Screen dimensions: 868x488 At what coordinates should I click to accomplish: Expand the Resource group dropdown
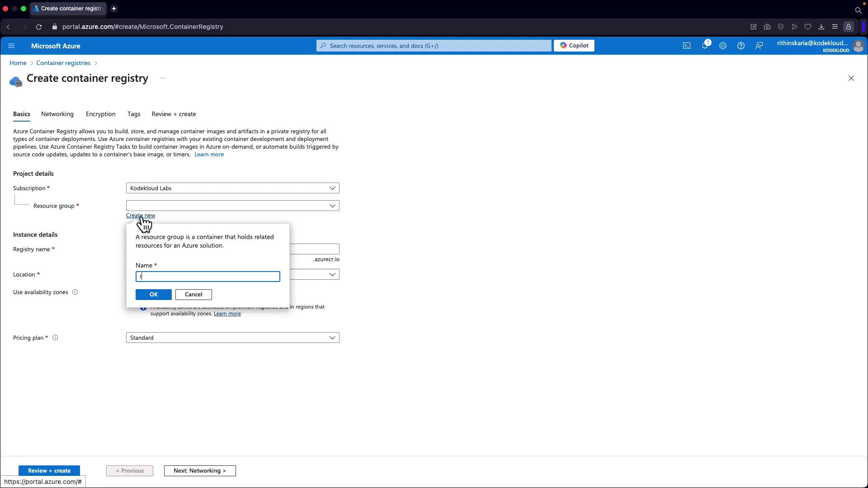(x=232, y=206)
